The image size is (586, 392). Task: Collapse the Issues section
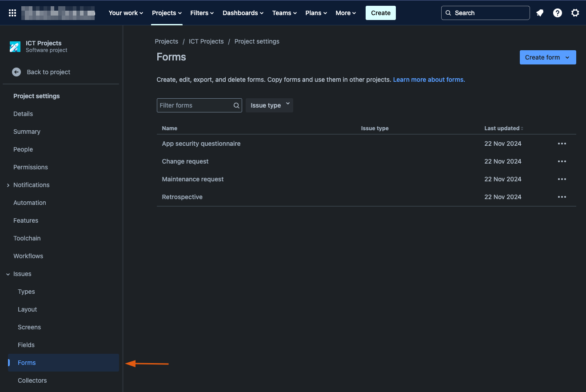tap(7, 274)
